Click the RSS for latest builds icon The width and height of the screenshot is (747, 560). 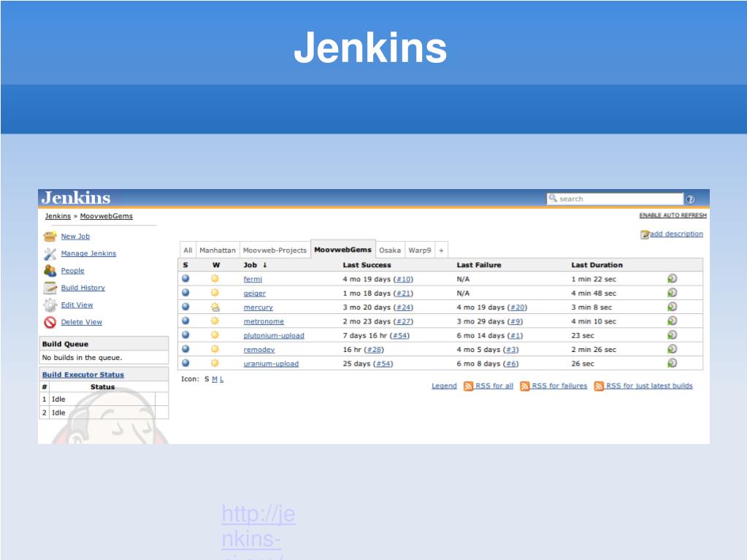tap(599, 386)
